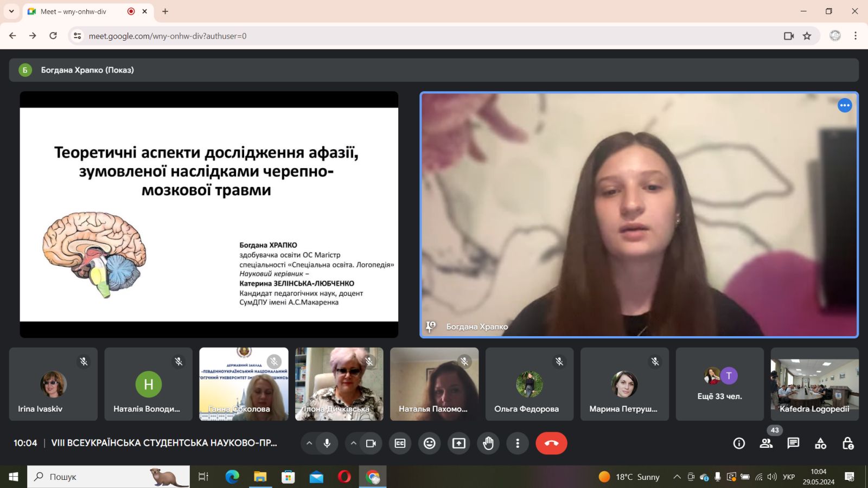The image size is (868, 488).
Task: Expand video settings arrow beside camera
Action: tap(353, 444)
